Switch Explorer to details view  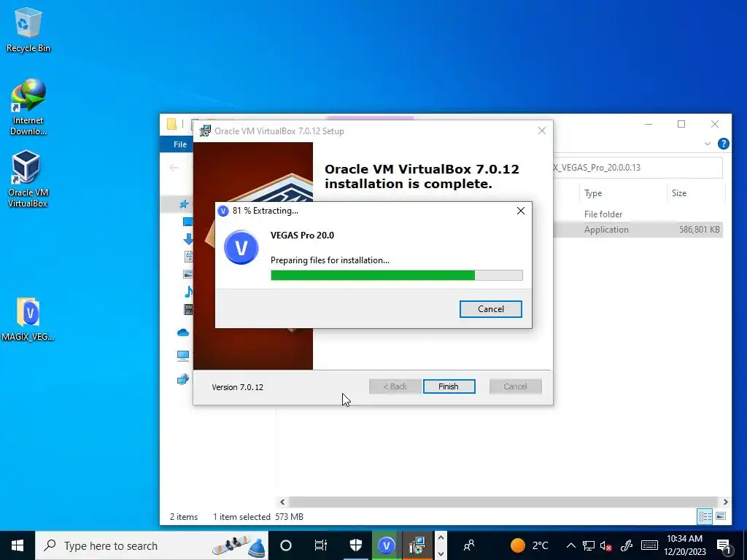pyautogui.click(x=705, y=516)
